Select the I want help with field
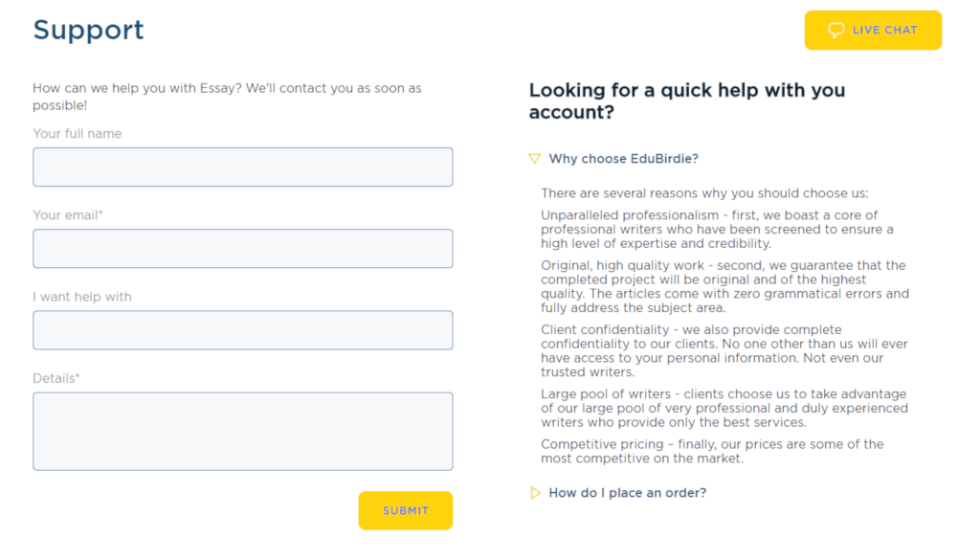Viewport: 980px width, 560px height. (243, 330)
